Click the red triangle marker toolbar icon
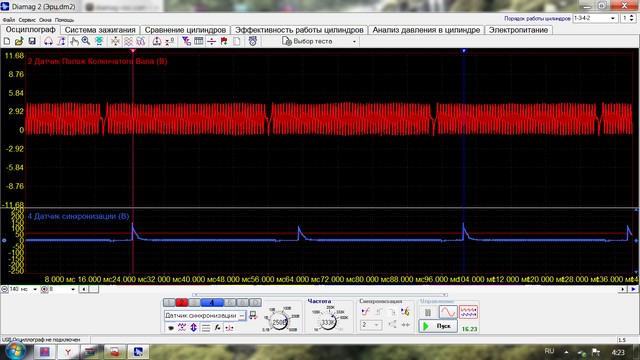This screenshot has height=360, width=640. click(157, 41)
